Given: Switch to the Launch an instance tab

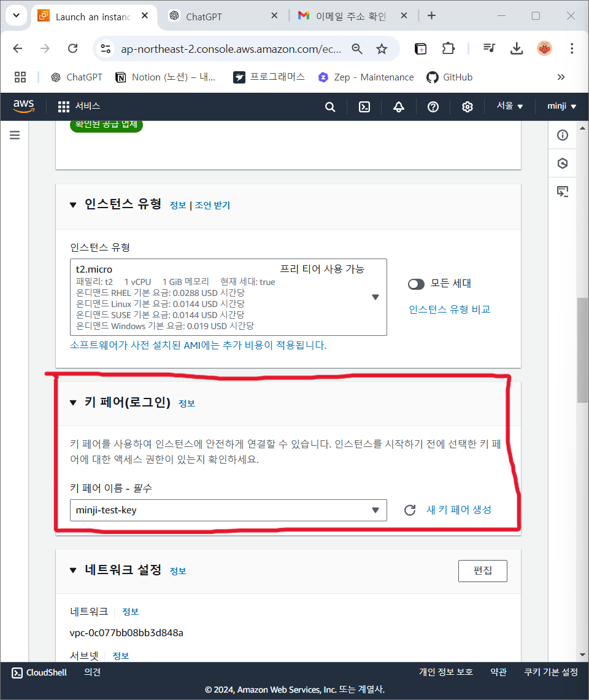Looking at the screenshot, I should [93, 17].
